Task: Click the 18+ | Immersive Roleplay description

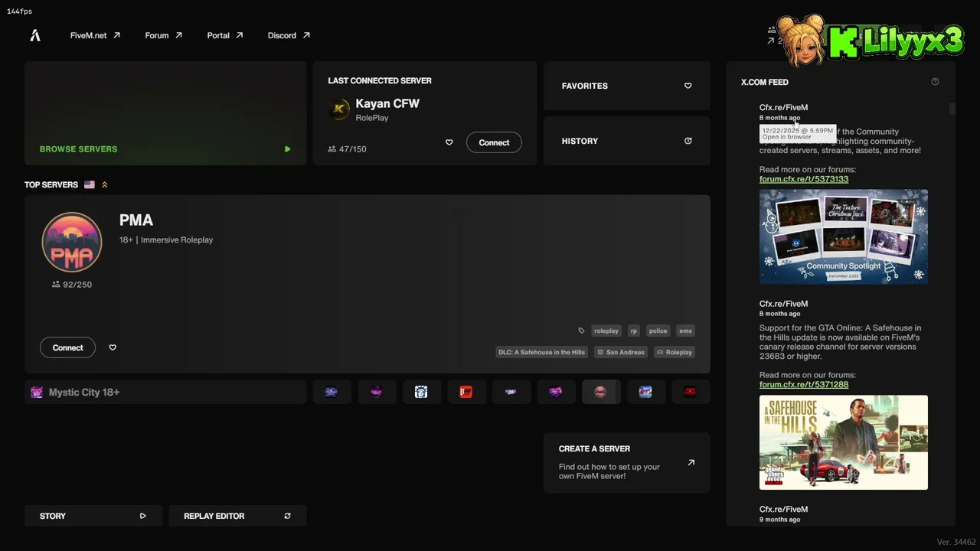Action: (x=166, y=240)
